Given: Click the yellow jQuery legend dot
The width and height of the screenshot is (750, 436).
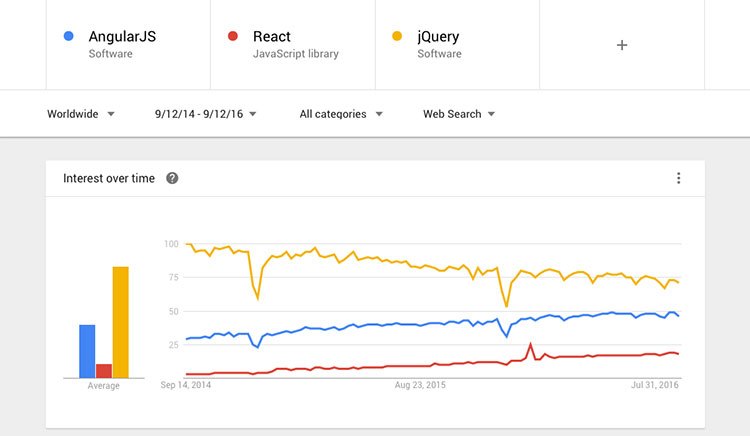Looking at the screenshot, I should click(397, 36).
